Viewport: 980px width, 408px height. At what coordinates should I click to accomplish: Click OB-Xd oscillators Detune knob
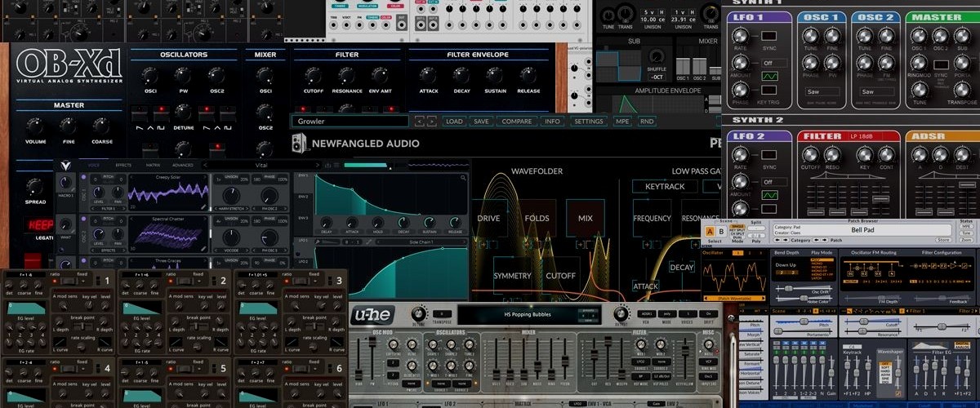(184, 113)
